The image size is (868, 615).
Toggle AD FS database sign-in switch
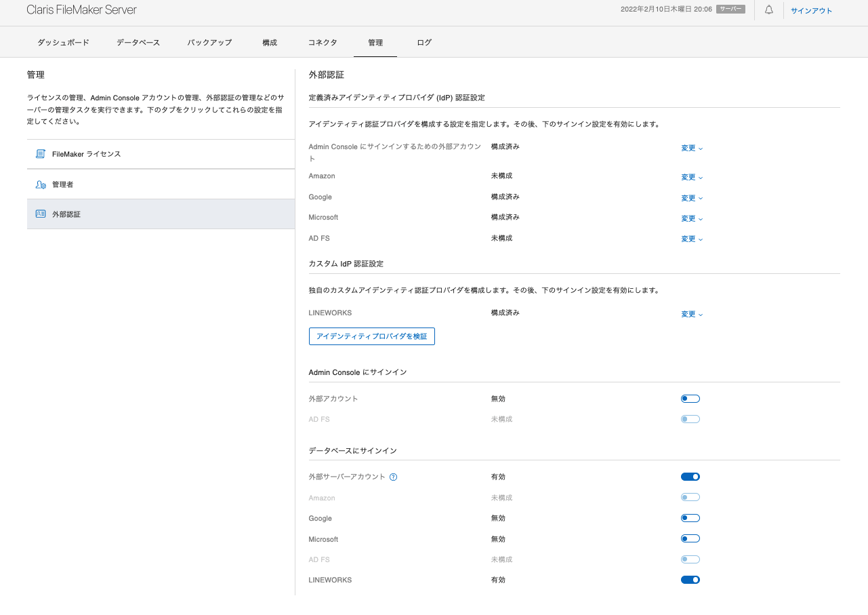point(690,559)
